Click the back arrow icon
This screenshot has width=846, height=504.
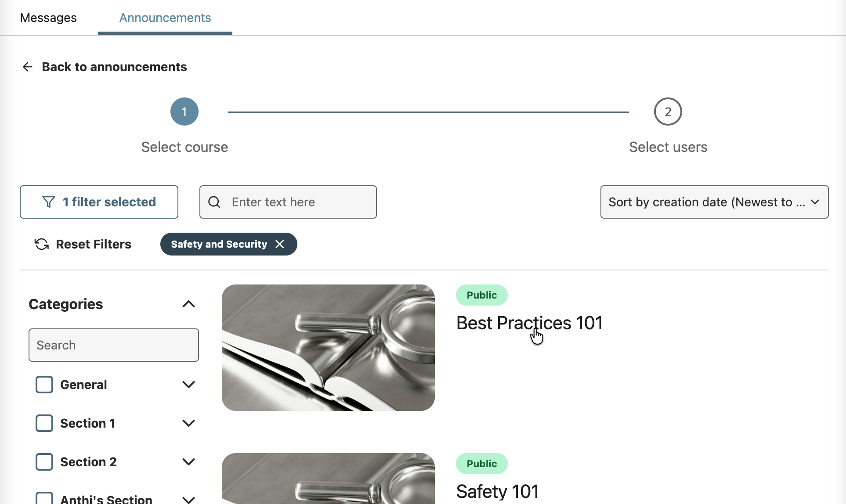pos(28,67)
